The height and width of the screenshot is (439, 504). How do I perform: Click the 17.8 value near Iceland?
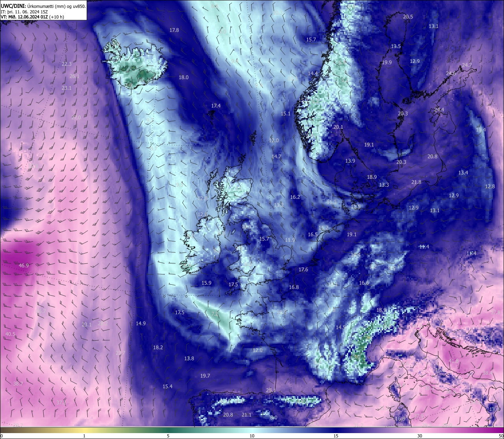(174, 30)
